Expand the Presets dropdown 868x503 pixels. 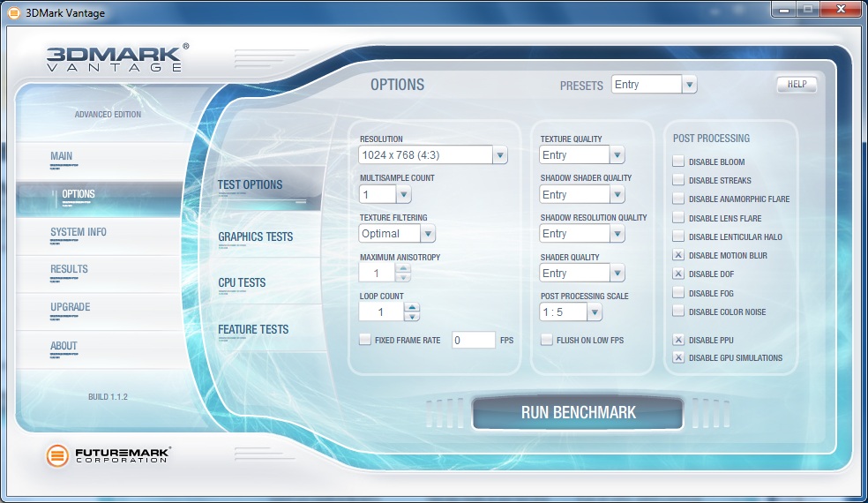(x=689, y=85)
